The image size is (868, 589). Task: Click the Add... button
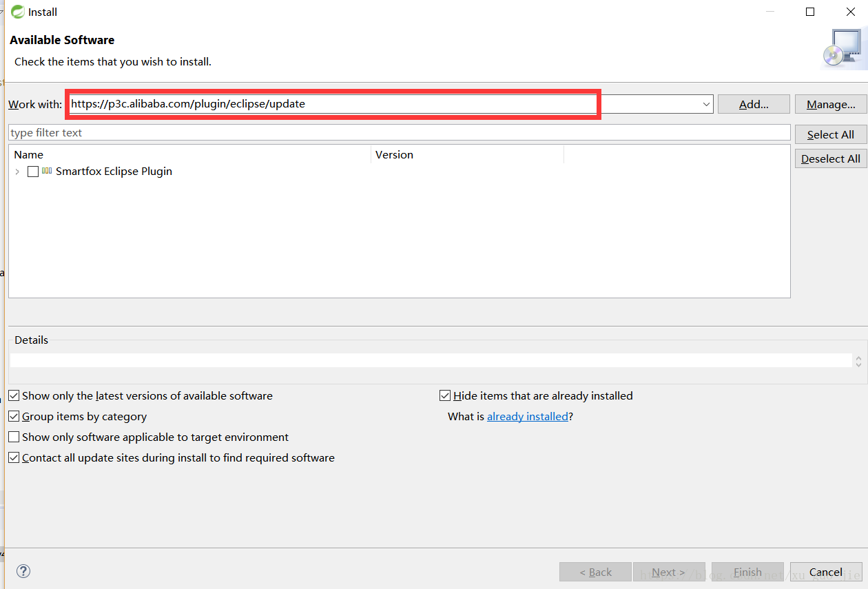pos(754,104)
